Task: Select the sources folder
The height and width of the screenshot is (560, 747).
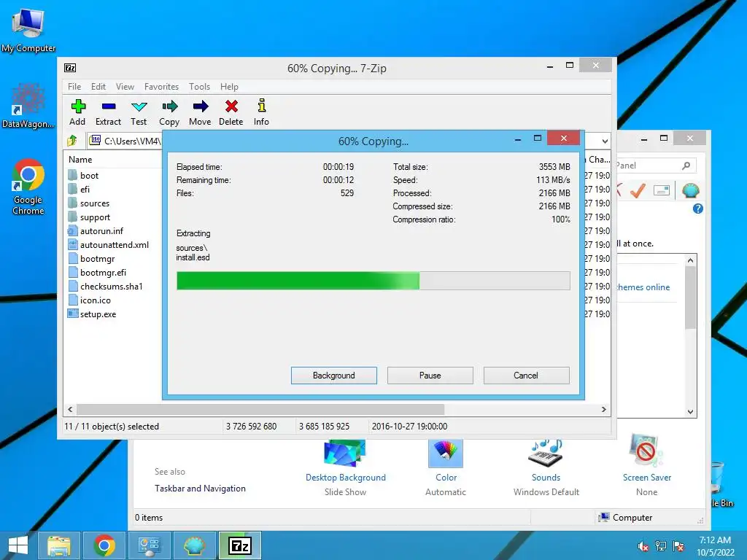Action: pos(88,203)
